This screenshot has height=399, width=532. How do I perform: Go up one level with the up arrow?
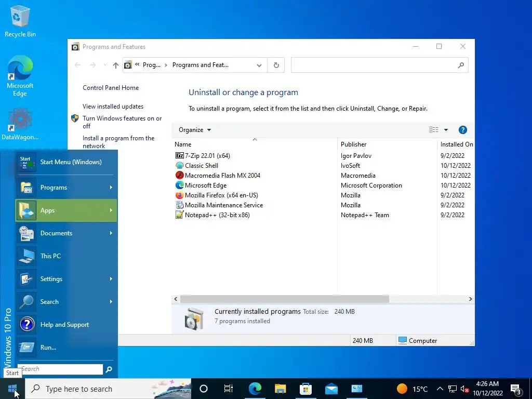click(x=116, y=65)
